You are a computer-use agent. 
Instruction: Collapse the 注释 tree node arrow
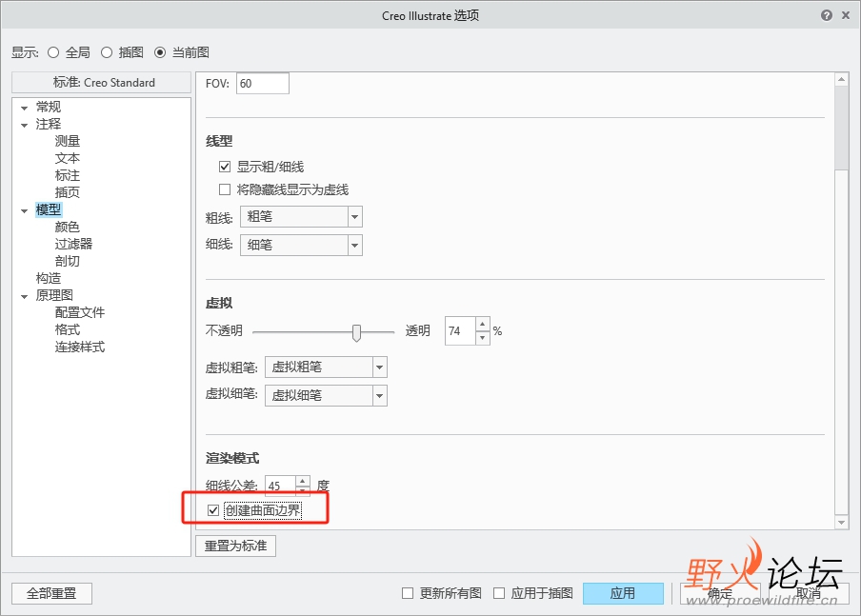[x=24, y=125]
